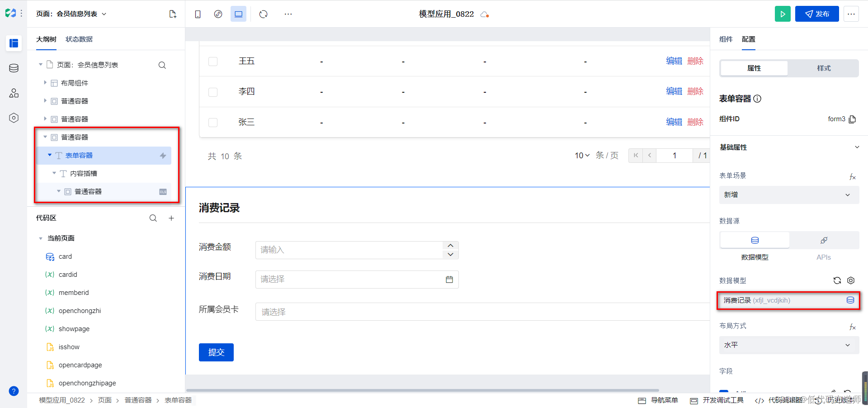Click 删除 link in the 李四 row

click(x=695, y=91)
